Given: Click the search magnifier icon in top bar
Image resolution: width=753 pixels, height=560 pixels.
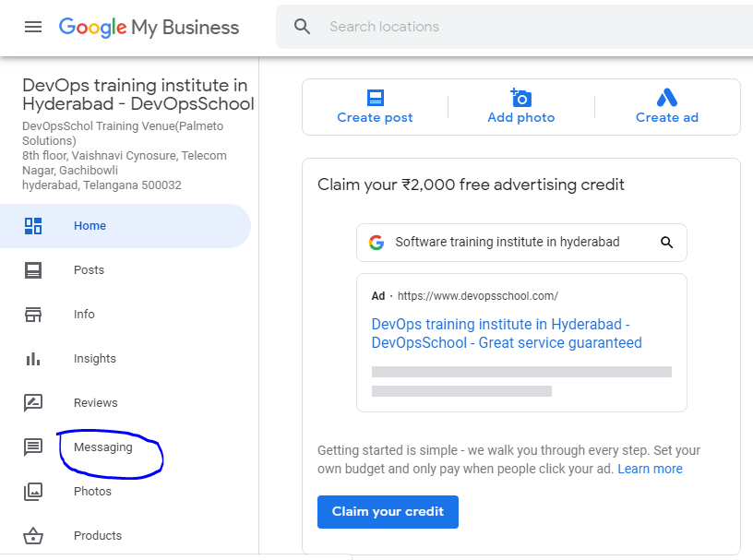Looking at the screenshot, I should [302, 27].
